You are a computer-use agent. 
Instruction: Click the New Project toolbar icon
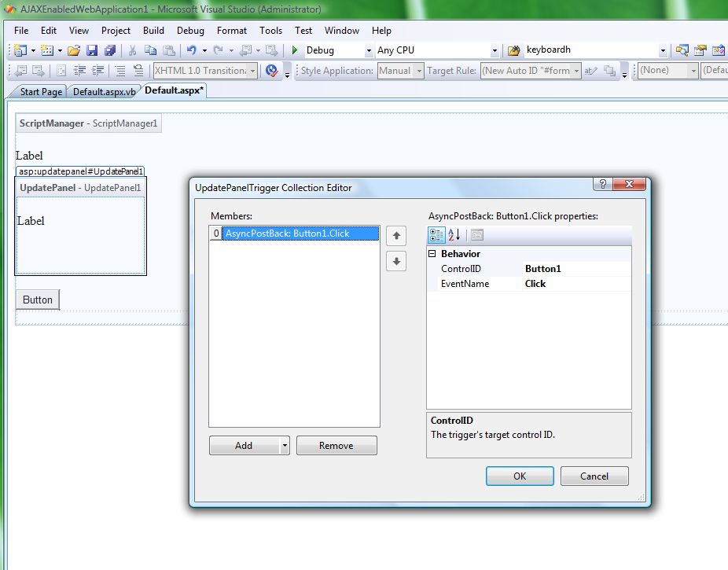(x=20, y=50)
